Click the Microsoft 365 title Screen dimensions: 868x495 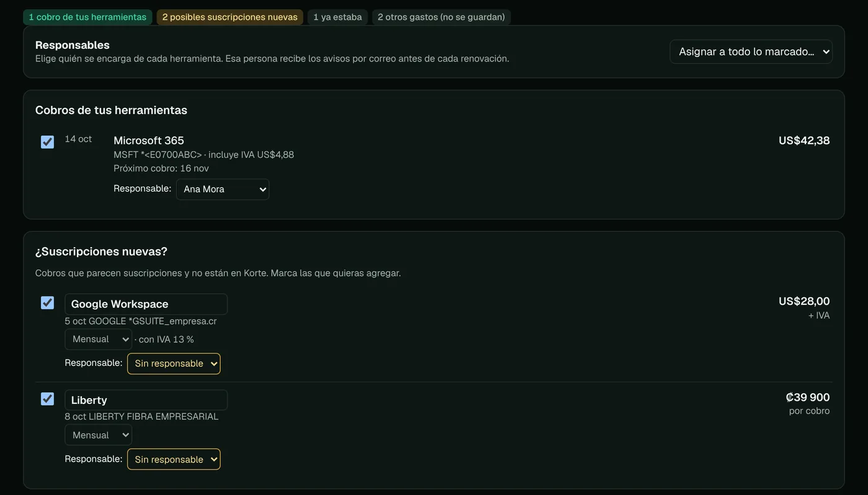click(x=149, y=141)
